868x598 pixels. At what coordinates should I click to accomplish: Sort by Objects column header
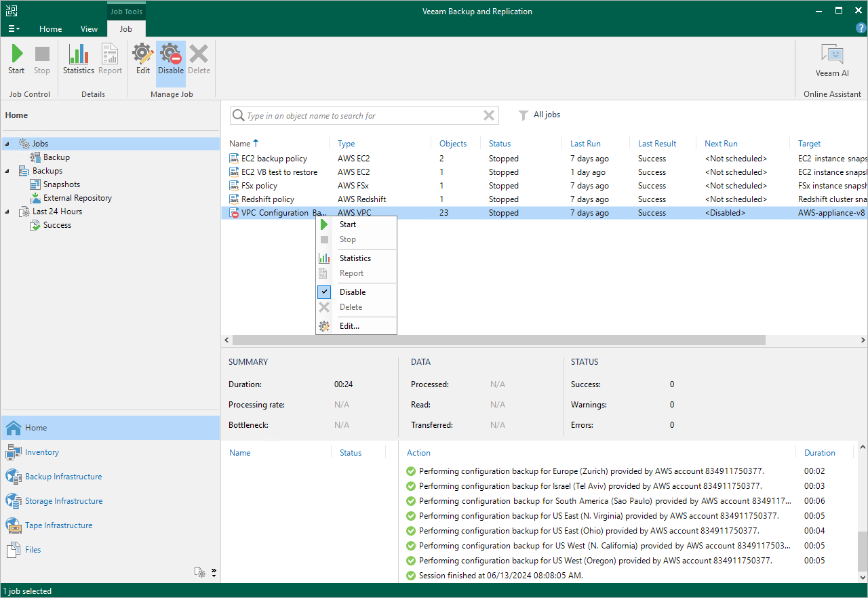(453, 144)
